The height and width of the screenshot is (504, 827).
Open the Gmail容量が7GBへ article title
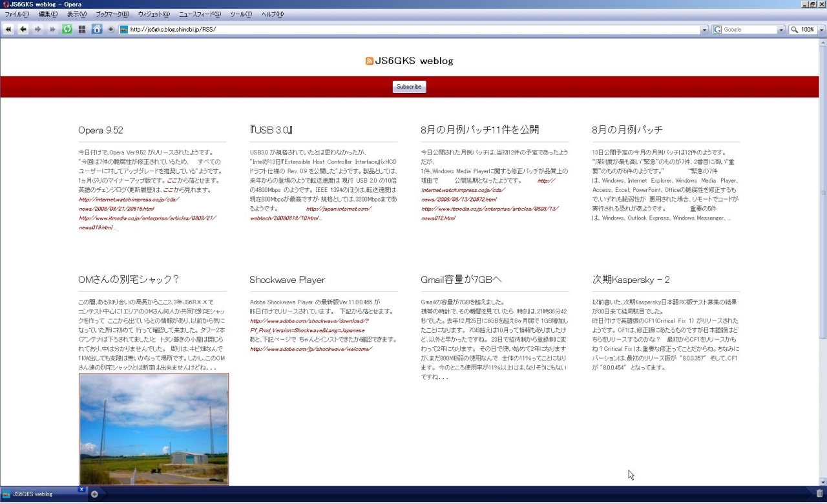(x=461, y=280)
